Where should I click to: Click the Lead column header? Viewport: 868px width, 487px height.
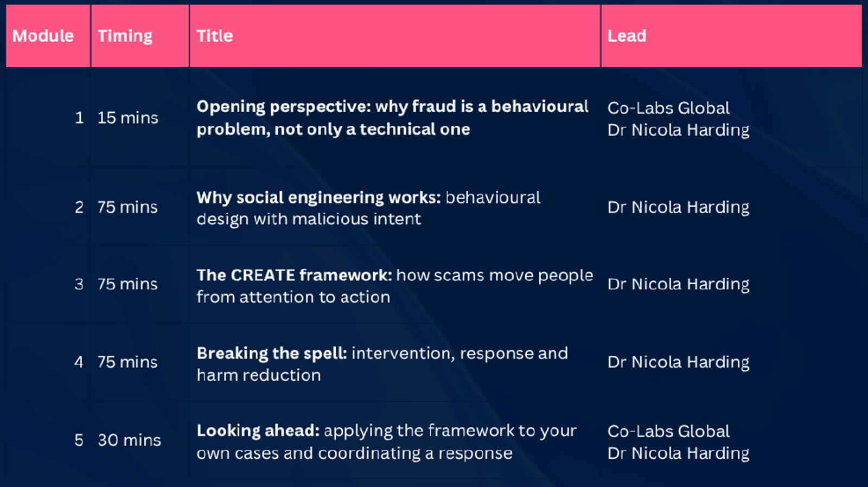[x=627, y=36]
